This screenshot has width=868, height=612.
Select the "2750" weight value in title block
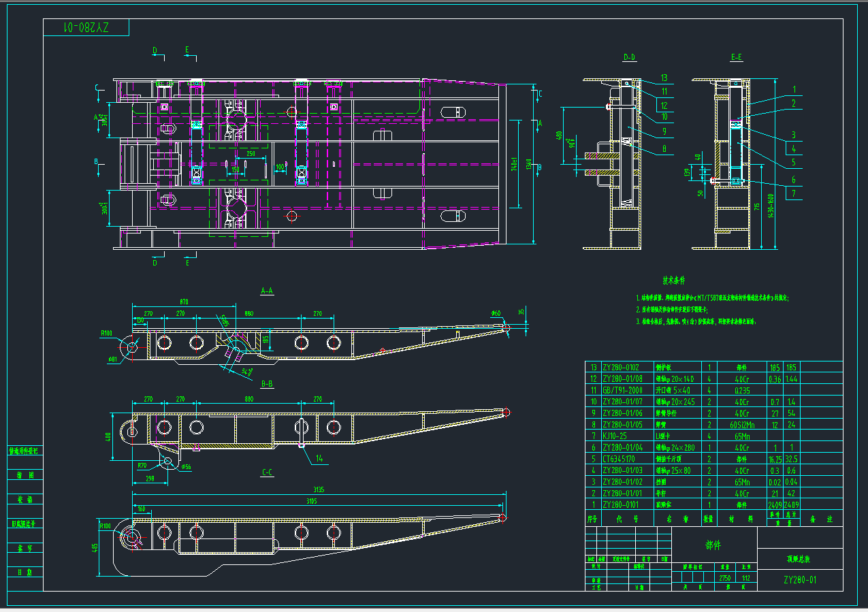click(725, 578)
